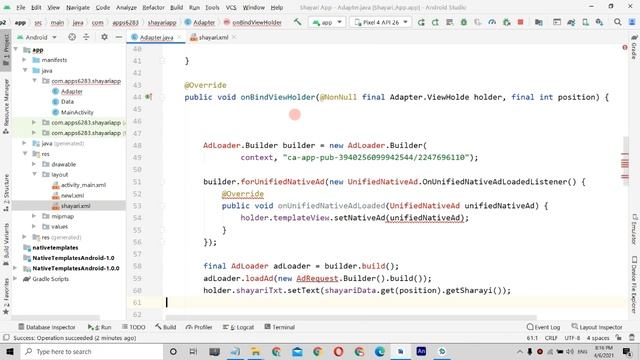The height and width of the screenshot is (360, 640).
Task: Open Database Inspector tool window
Action: coord(47,327)
